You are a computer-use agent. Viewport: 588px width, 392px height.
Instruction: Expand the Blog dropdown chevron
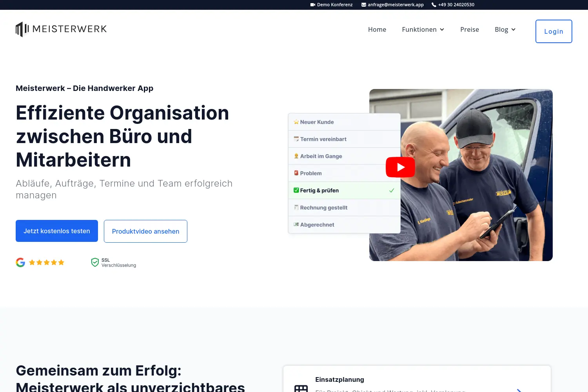[513, 29]
